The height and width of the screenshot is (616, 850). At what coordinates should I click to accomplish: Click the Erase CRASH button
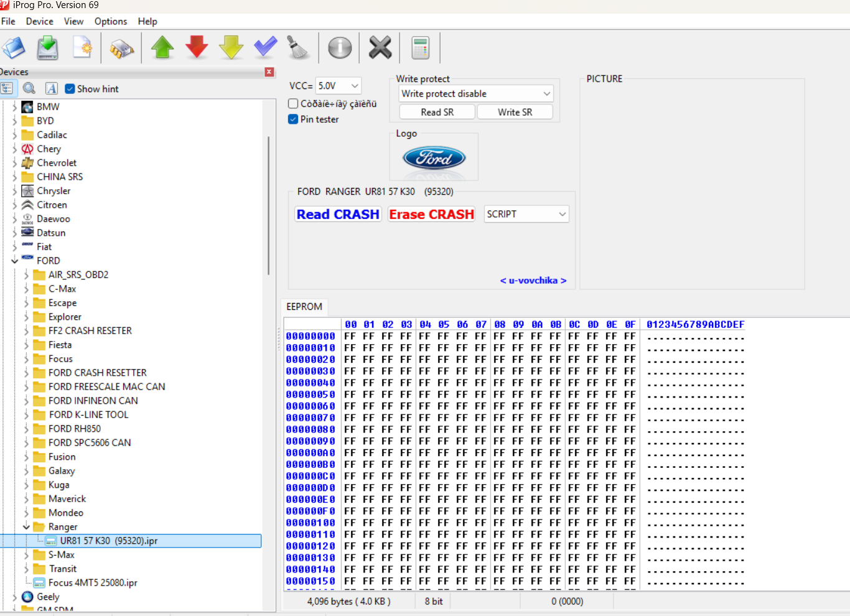[x=431, y=214]
